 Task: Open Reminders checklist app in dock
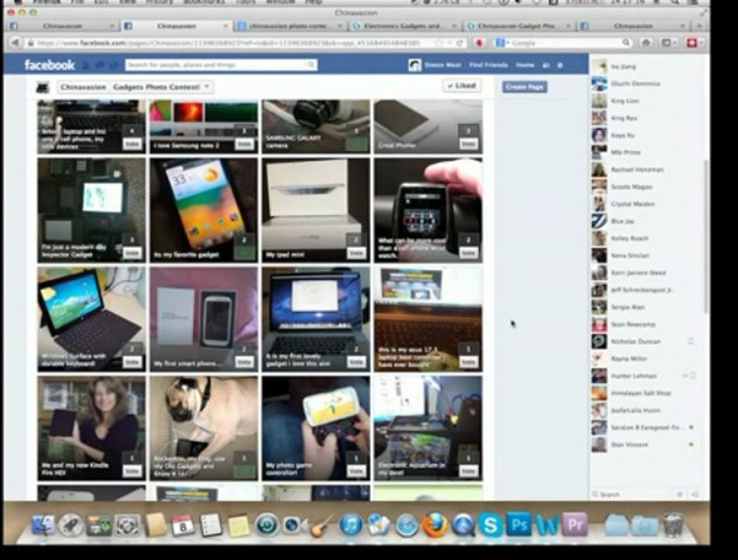point(211,525)
